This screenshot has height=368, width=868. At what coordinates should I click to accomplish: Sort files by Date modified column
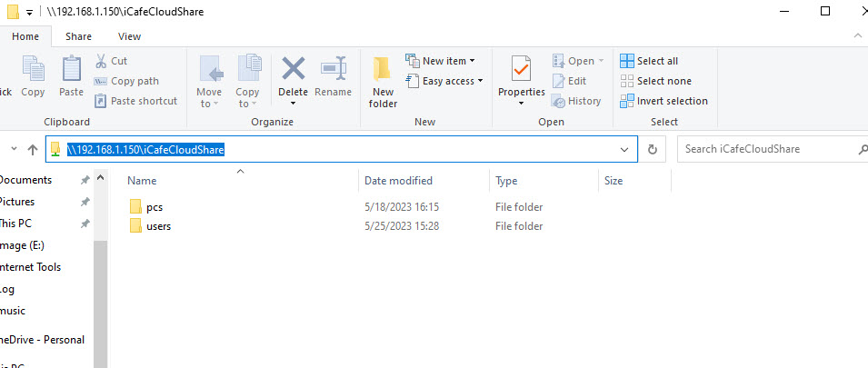pyautogui.click(x=398, y=181)
